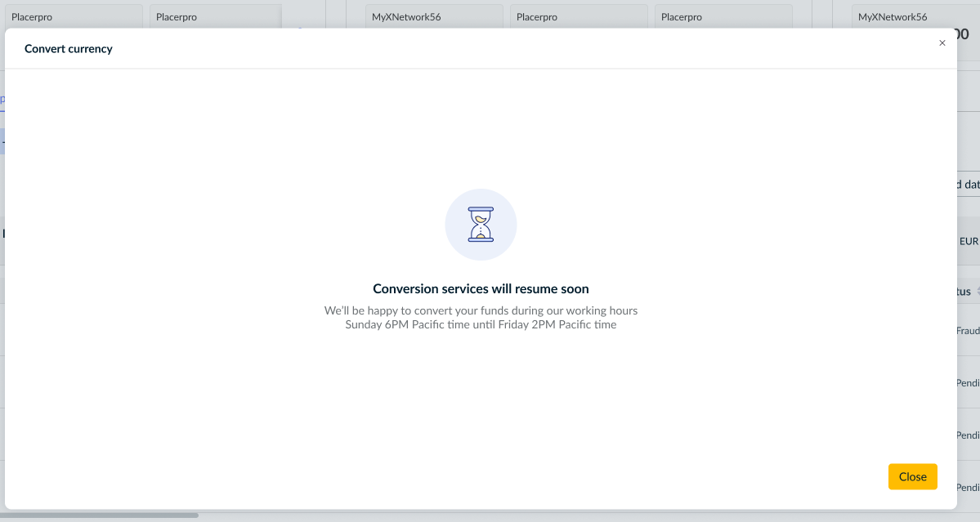Click the first MyXNetwork56 card in background
Viewport: 980px width, 522px height.
(434, 17)
